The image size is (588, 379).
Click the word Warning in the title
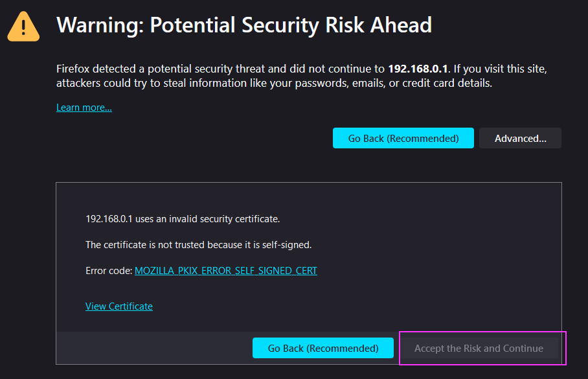click(100, 25)
